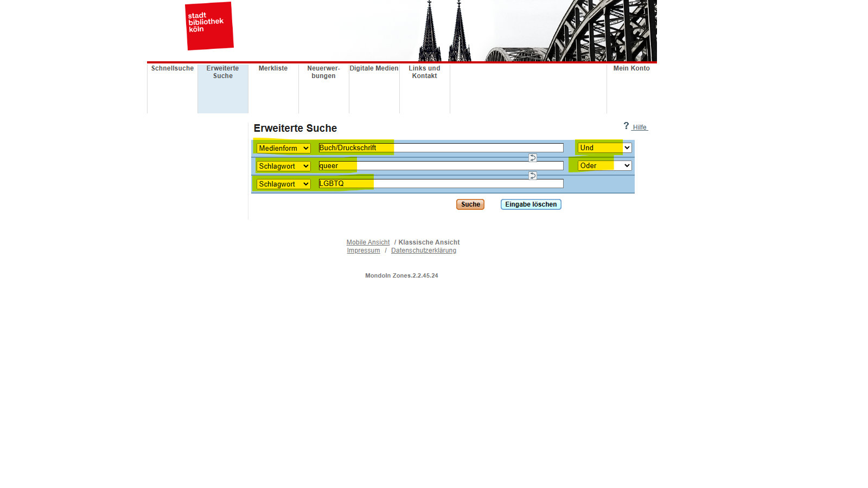Viewport: 868px width, 488px height.
Task: Open the Merkliste tab
Action: (x=273, y=69)
